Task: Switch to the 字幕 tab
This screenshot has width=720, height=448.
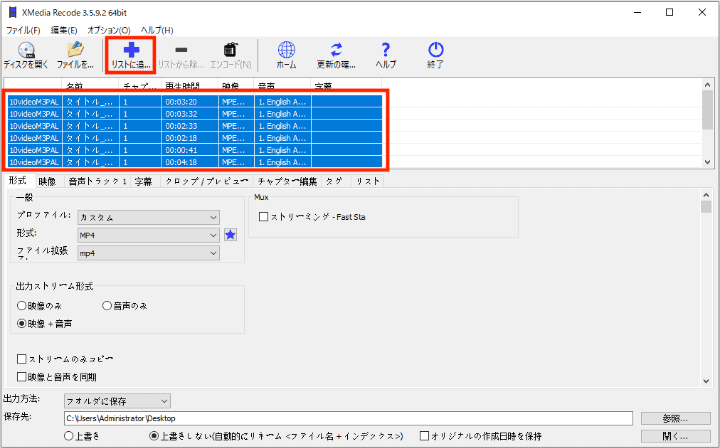Action: (x=144, y=181)
